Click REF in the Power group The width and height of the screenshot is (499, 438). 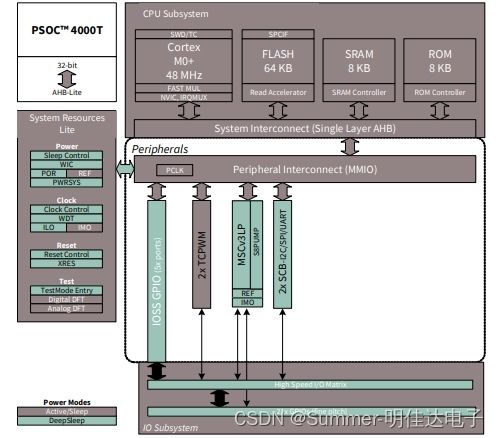(85, 173)
